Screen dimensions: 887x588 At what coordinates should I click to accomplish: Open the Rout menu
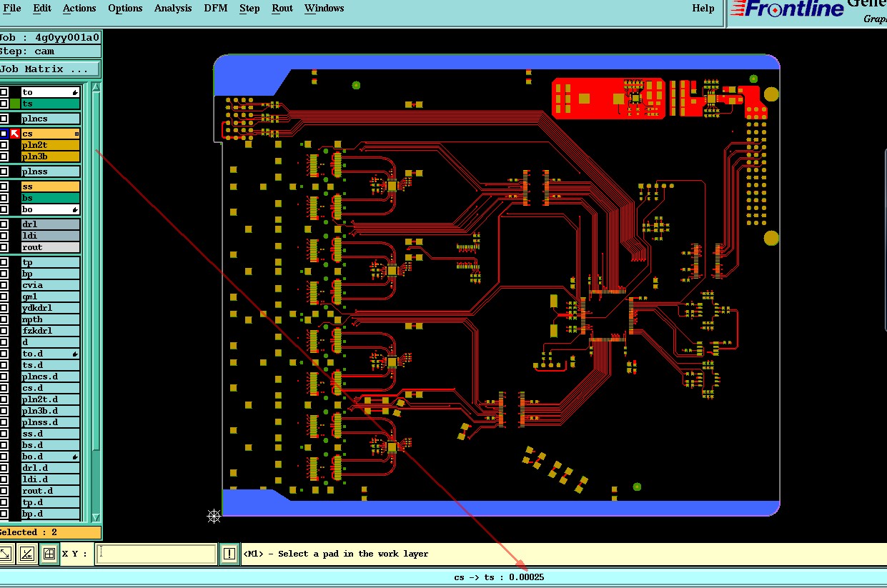(282, 9)
